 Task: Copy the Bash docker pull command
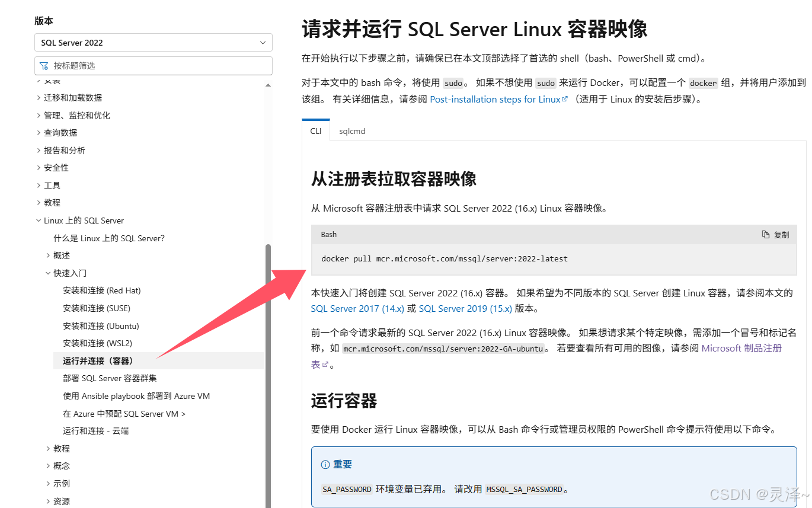775,235
